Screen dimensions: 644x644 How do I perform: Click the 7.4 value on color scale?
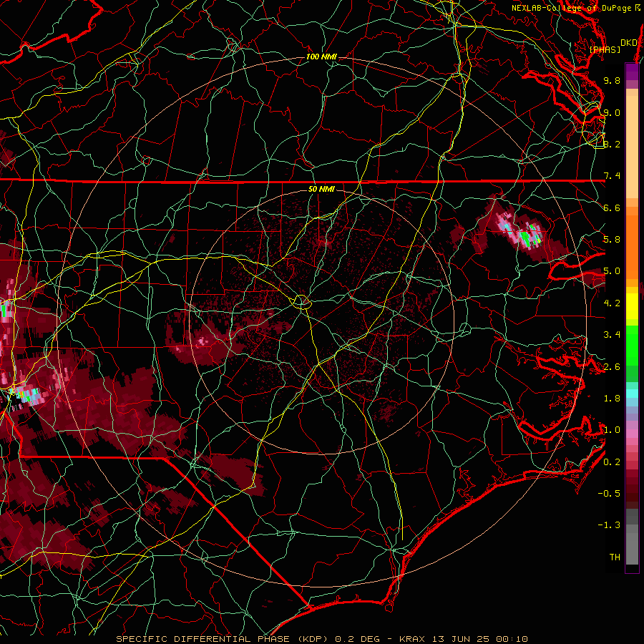[612, 176]
